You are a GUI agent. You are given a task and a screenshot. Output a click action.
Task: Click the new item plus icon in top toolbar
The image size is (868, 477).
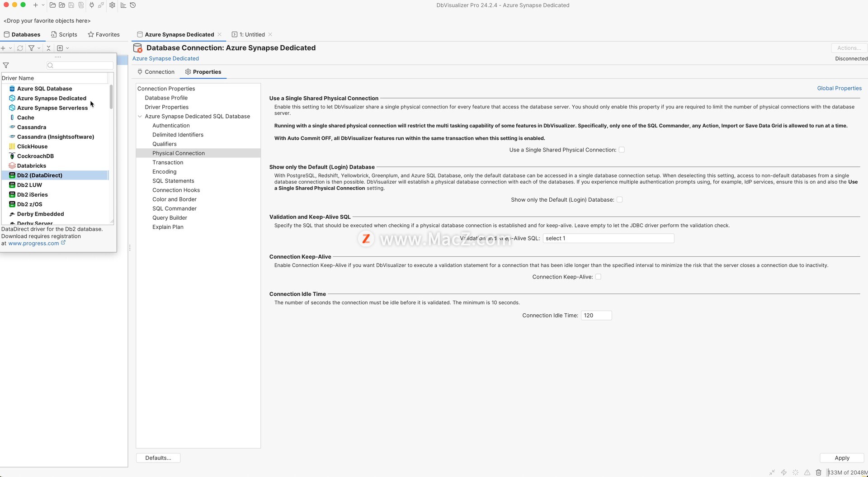[x=35, y=5]
